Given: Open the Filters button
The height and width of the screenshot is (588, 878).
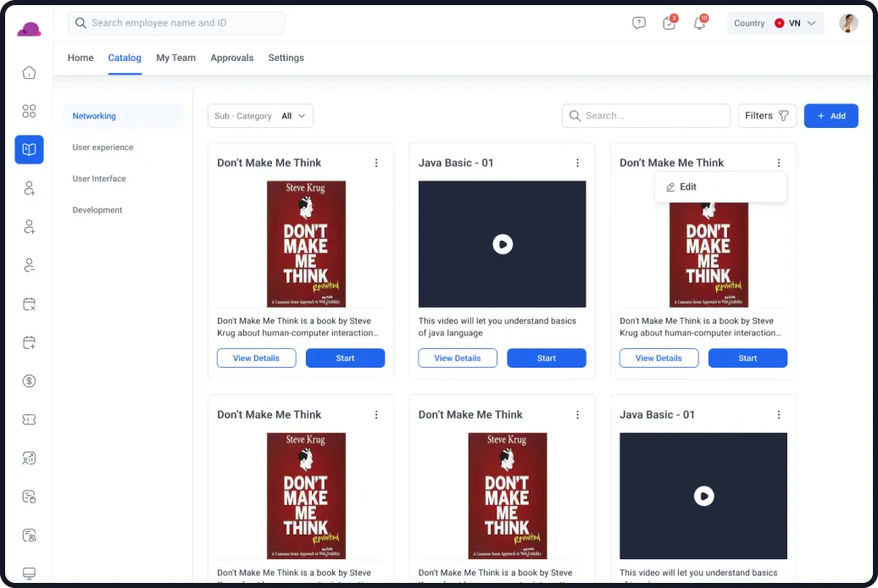Looking at the screenshot, I should tap(767, 116).
